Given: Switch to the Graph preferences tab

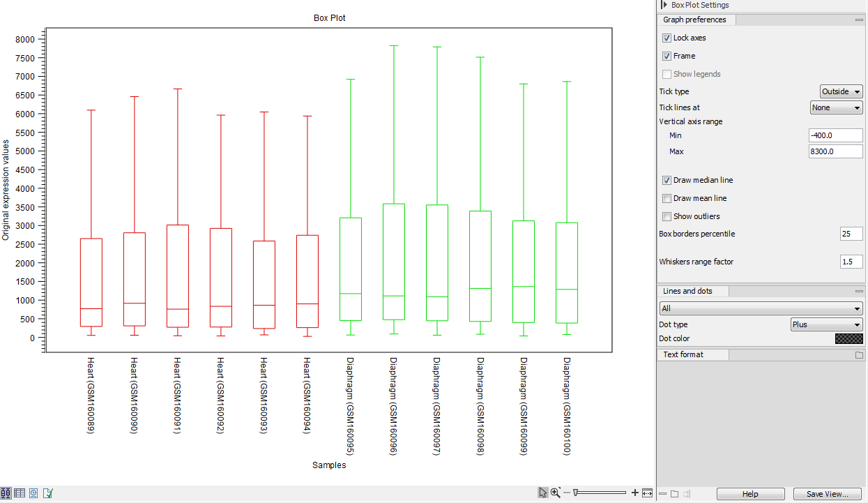Looking at the screenshot, I should 695,20.
